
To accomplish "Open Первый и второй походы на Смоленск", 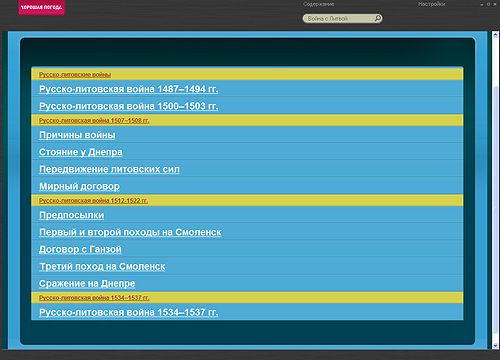I will click(x=130, y=232).
